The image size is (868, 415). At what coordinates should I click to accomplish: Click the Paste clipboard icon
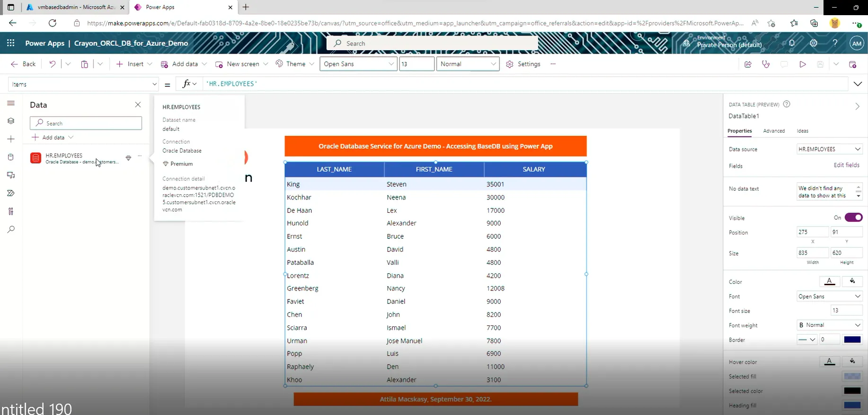[84, 64]
